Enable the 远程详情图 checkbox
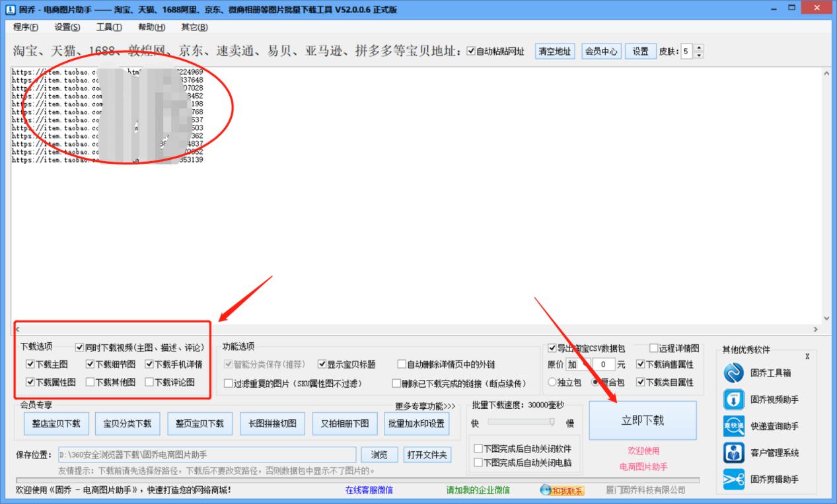Image resolution: width=837 pixels, height=504 pixels. (653, 348)
